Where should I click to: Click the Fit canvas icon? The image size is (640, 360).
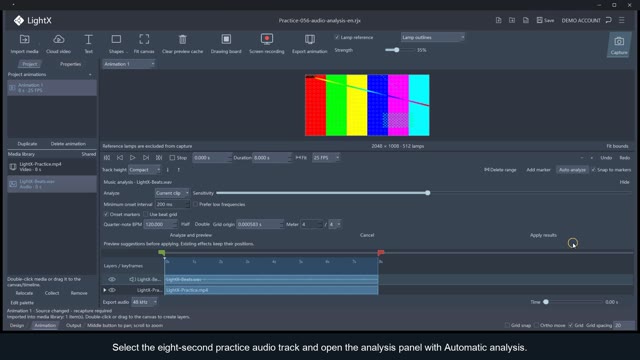click(x=144, y=39)
